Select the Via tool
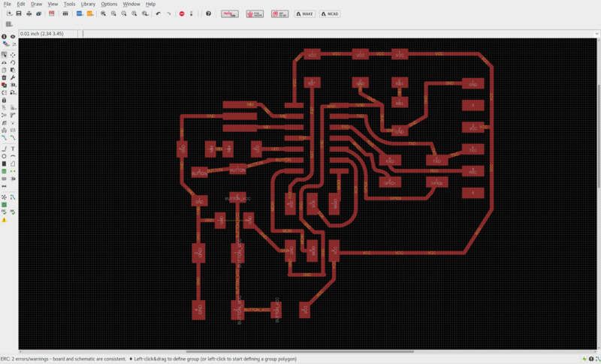This screenshot has height=364, width=601. (4, 171)
